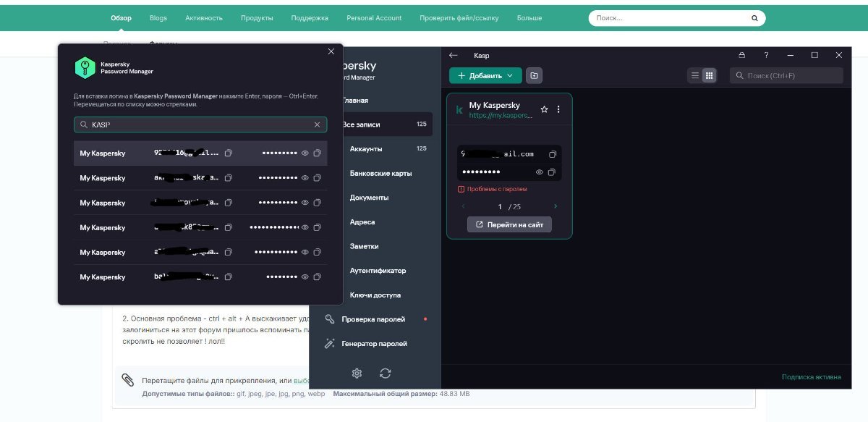868x422 pixels.
Task: Open the three-dot menu on My Kaspersky card
Action: click(x=558, y=109)
